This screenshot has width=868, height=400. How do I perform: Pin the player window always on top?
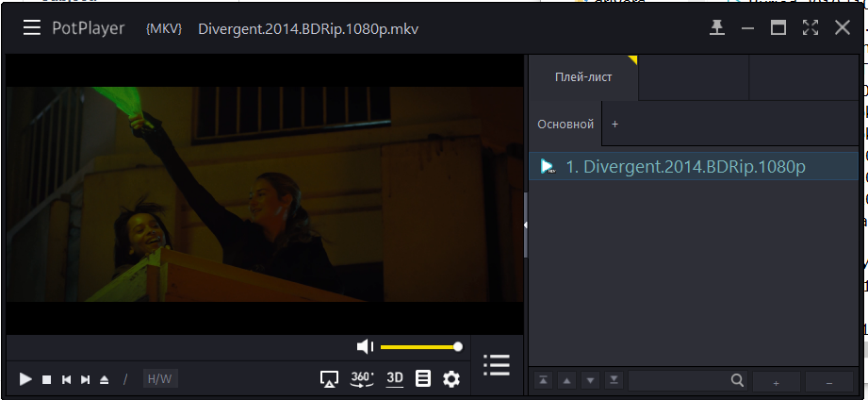717,27
